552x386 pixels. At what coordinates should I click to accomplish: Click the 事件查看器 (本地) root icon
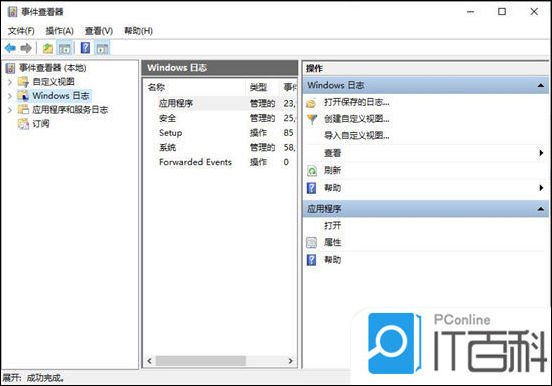[11, 68]
